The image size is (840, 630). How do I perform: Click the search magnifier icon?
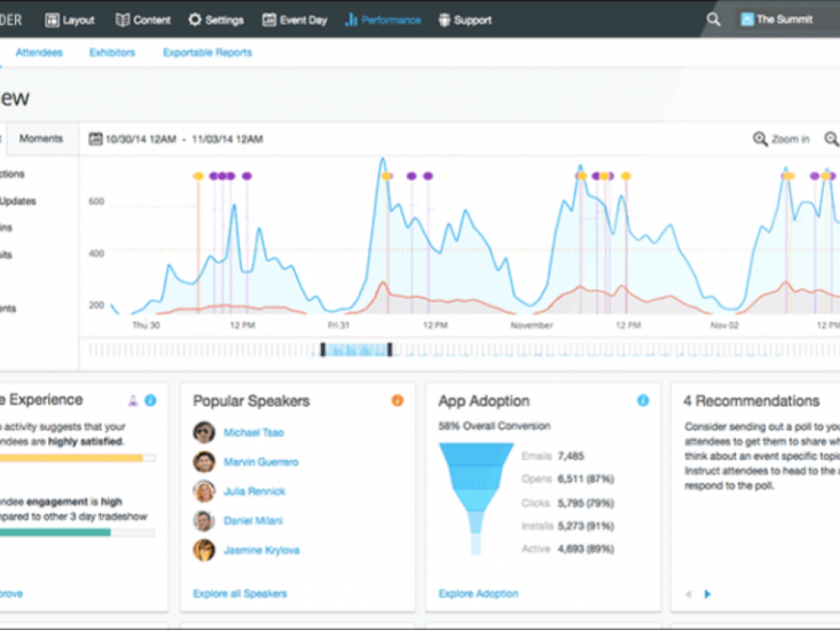coord(713,19)
